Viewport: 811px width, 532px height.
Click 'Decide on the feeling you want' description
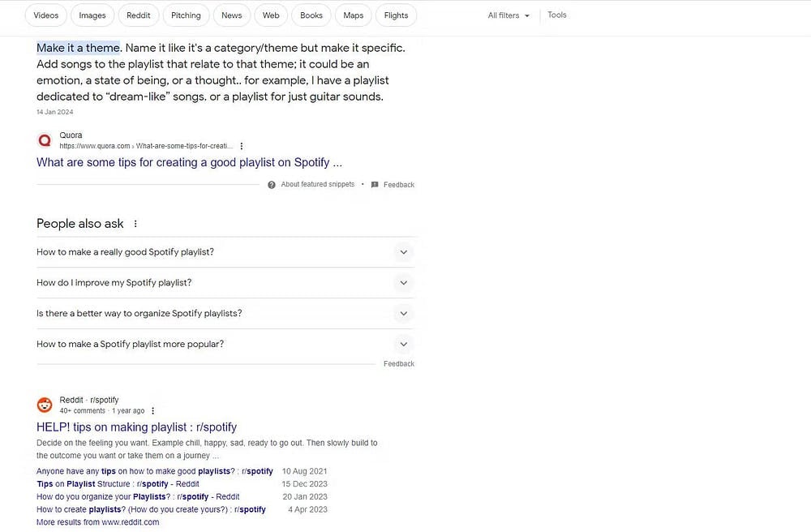coord(207,449)
